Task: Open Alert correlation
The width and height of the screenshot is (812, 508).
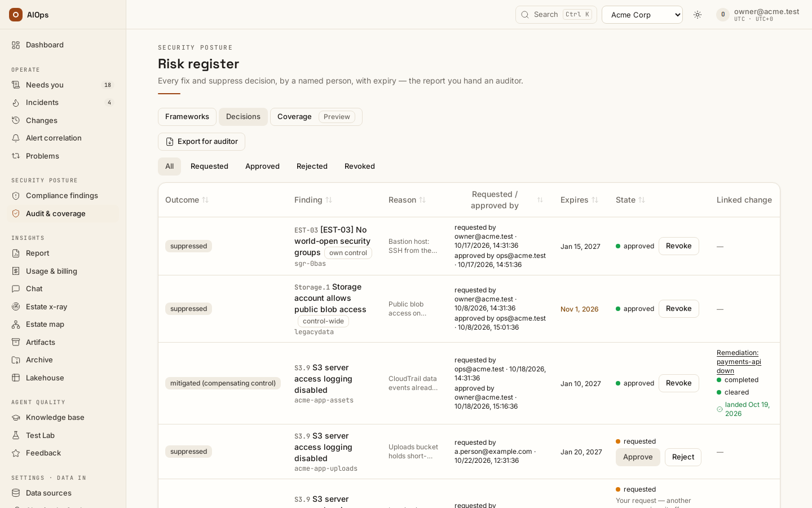Action: [x=63, y=138]
